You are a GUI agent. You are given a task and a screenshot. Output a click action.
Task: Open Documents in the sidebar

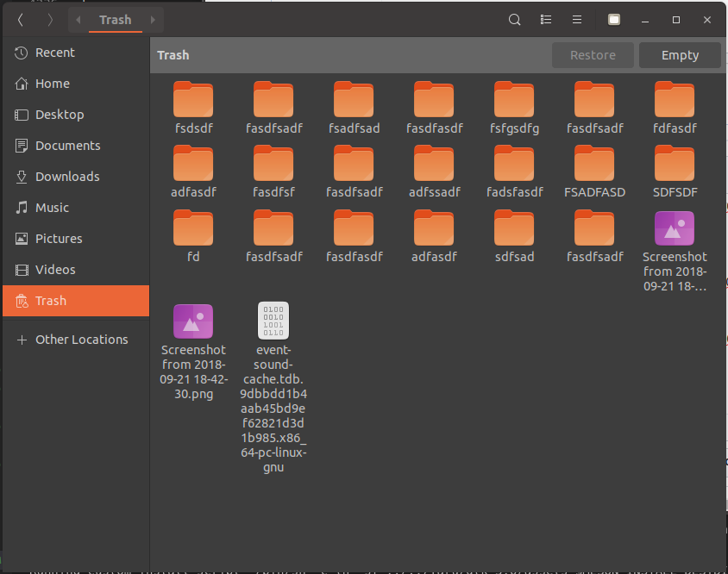pos(76,146)
